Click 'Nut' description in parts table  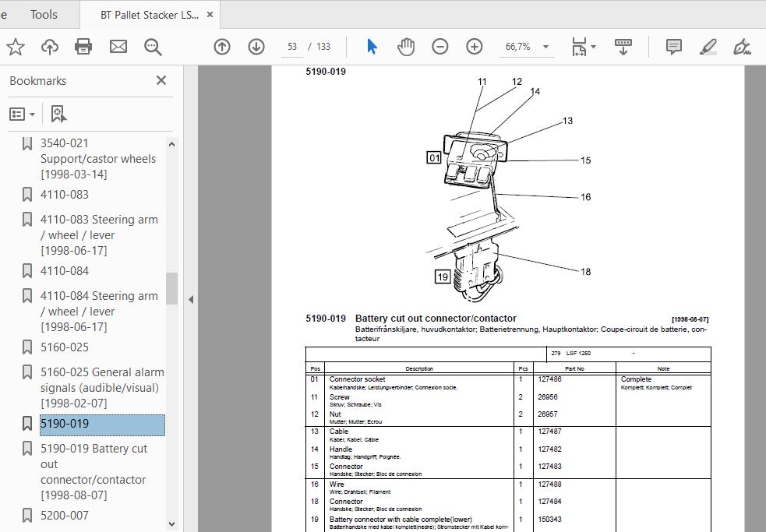click(x=335, y=414)
